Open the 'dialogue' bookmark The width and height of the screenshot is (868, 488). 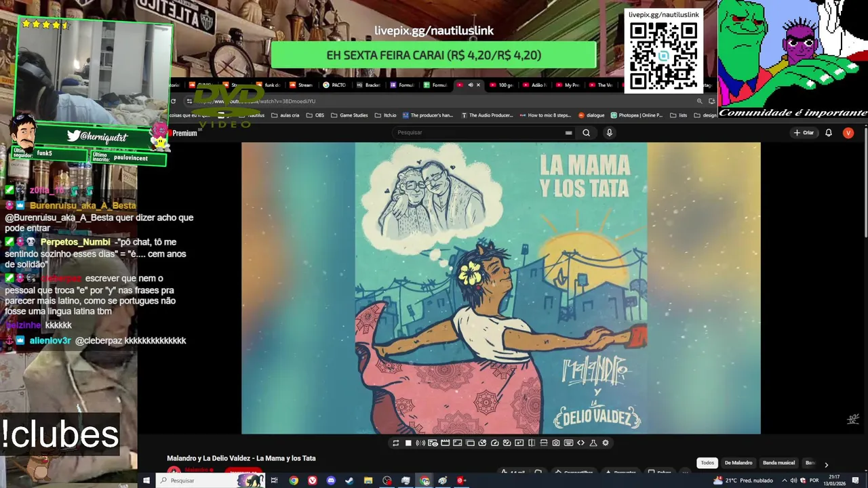[591, 115]
